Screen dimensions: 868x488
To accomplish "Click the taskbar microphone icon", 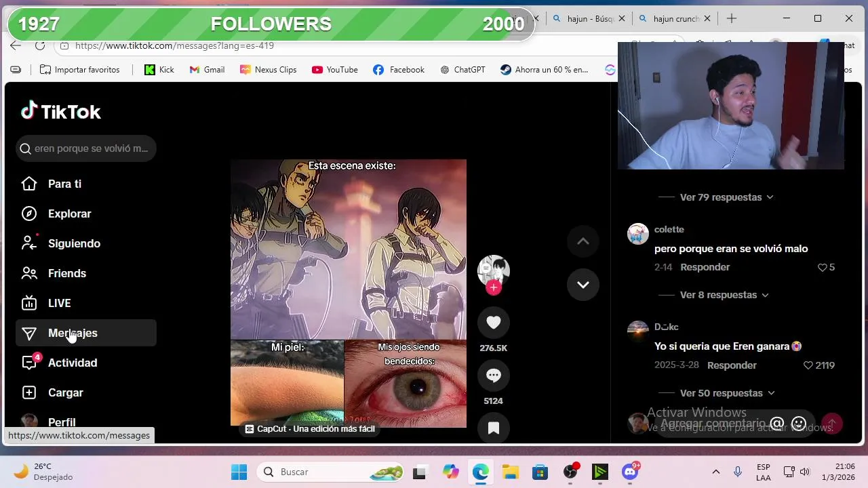I will tap(738, 472).
